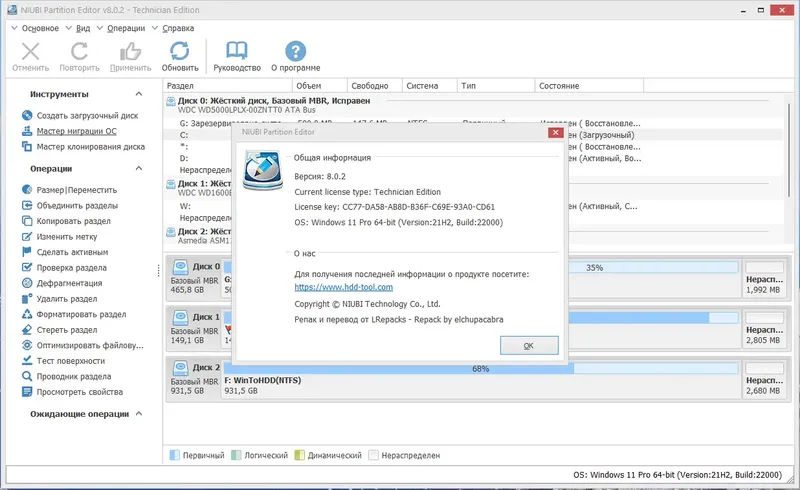Select Форматировать раздел operation

tap(81, 314)
